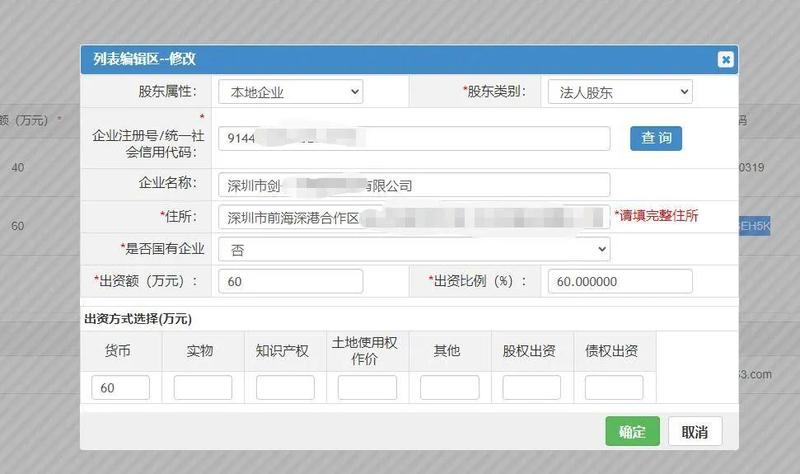Click the 股权出资 input box
Screen dimensions: 800x474
531,387
